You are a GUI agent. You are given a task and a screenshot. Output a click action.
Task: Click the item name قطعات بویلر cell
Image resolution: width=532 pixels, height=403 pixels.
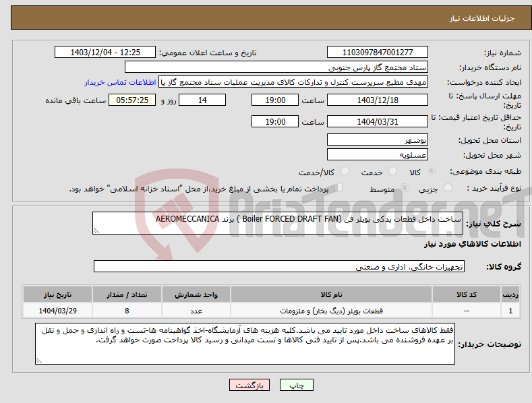331,311
